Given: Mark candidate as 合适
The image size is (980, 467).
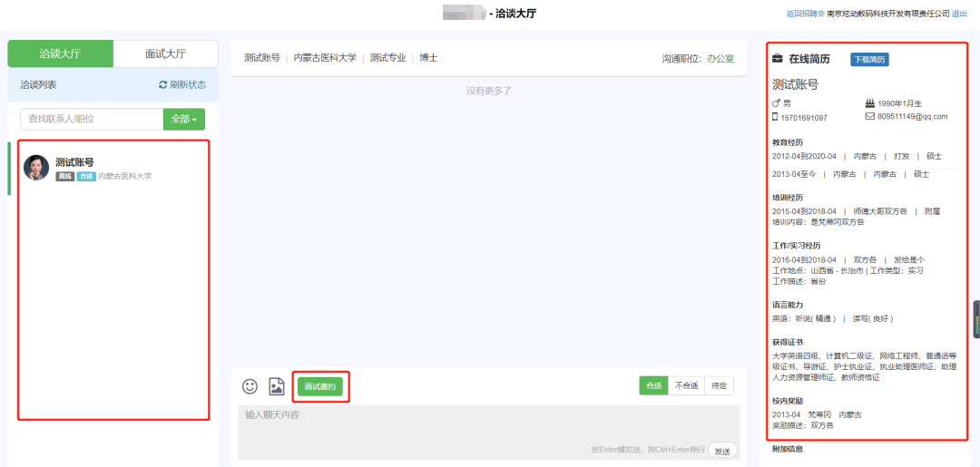Looking at the screenshot, I should tap(653, 385).
